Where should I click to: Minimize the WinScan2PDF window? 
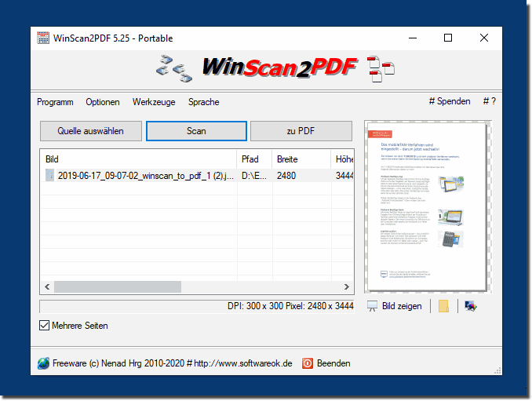[413, 38]
